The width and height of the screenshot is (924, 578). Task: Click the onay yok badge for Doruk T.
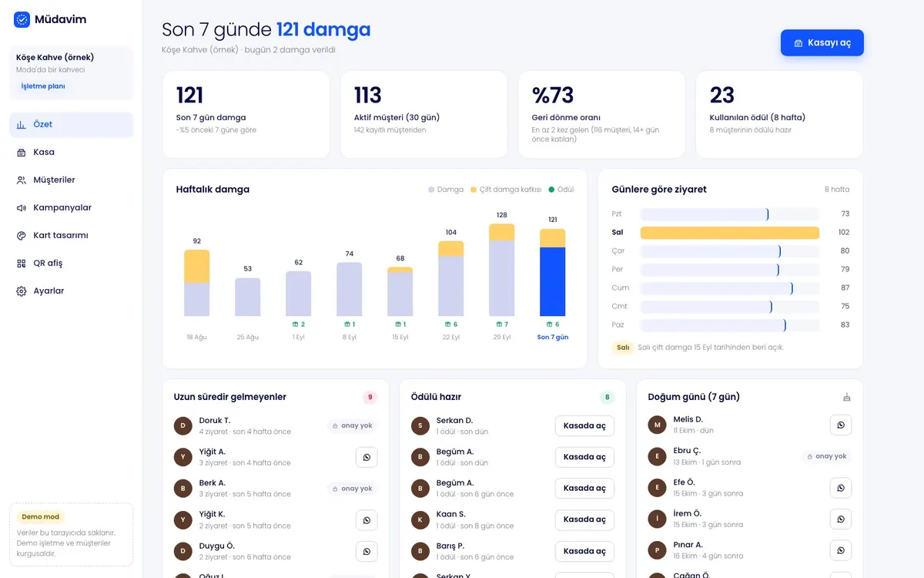[352, 425]
